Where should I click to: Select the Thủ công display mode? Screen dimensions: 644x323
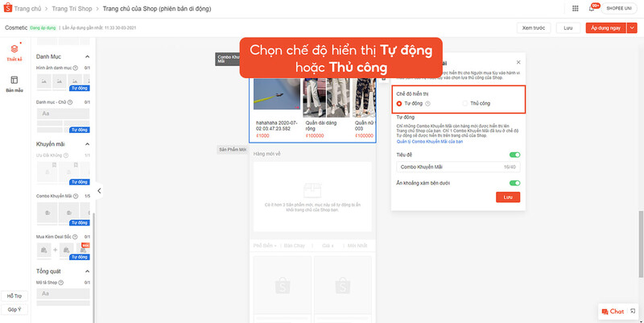point(464,104)
